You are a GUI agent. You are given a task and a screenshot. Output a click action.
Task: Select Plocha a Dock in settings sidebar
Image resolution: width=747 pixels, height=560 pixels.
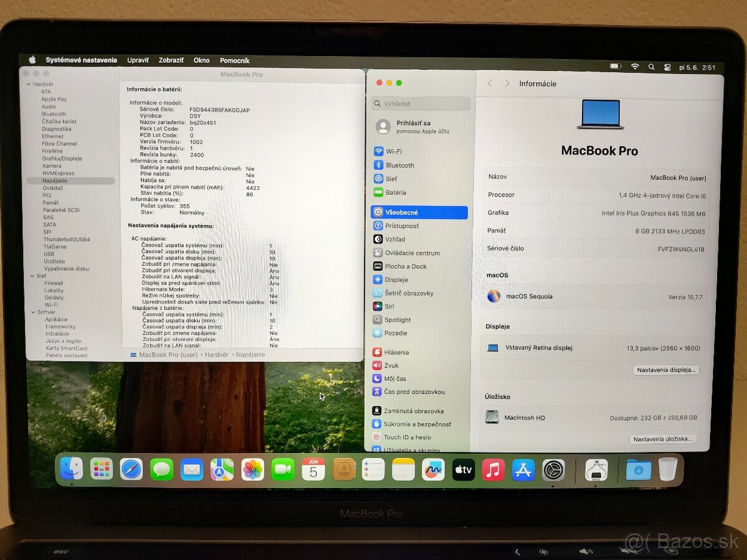coord(420,266)
